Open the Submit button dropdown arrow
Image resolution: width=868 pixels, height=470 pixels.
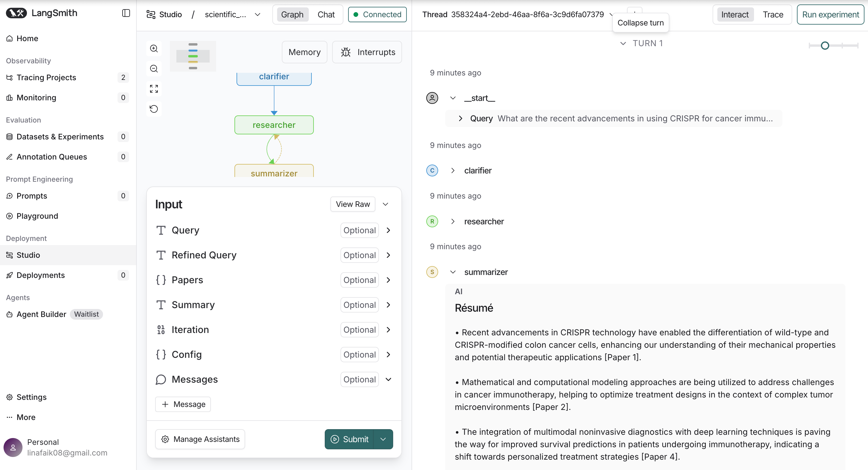click(383, 439)
